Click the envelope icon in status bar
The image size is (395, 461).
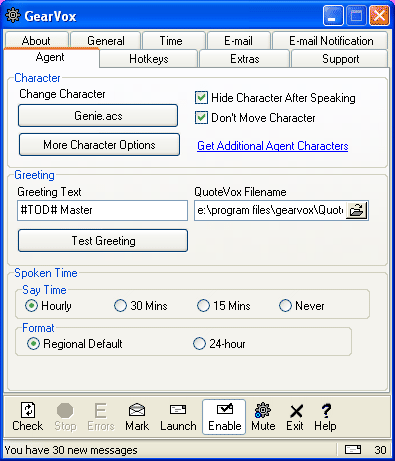(353, 450)
